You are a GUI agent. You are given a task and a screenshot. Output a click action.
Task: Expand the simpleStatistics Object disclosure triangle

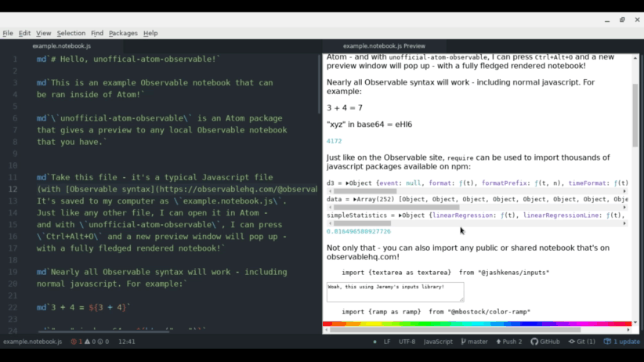400,215
